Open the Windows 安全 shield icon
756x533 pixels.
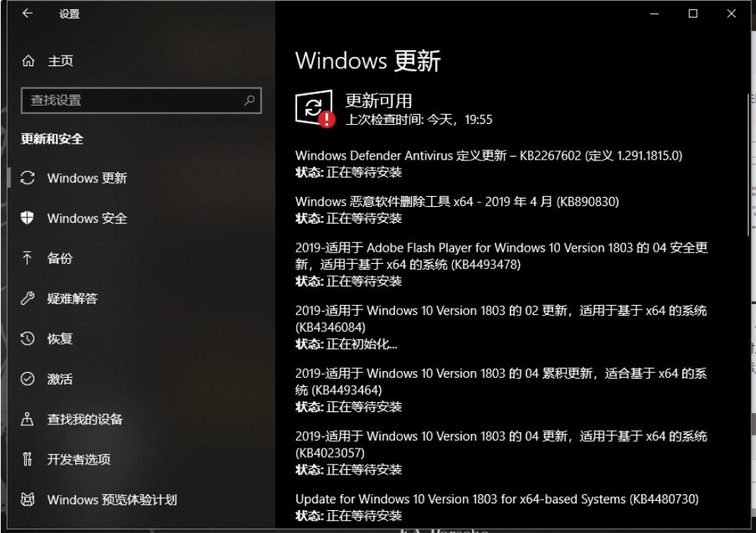[x=27, y=218]
